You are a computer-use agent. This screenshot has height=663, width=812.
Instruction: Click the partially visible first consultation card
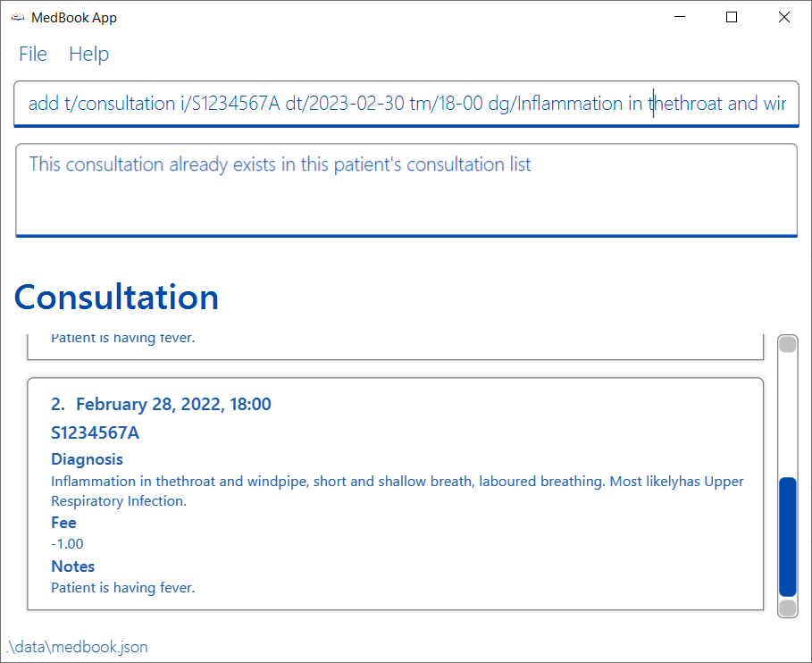coord(395,347)
